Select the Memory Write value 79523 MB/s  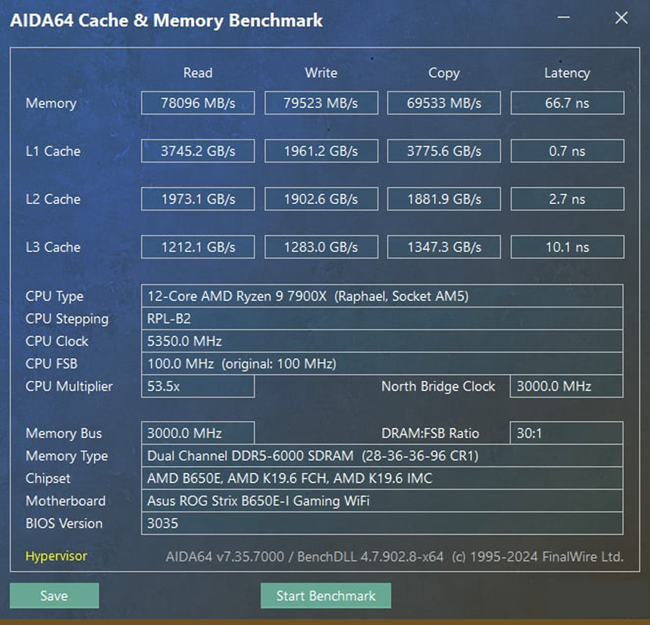(x=321, y=103)
